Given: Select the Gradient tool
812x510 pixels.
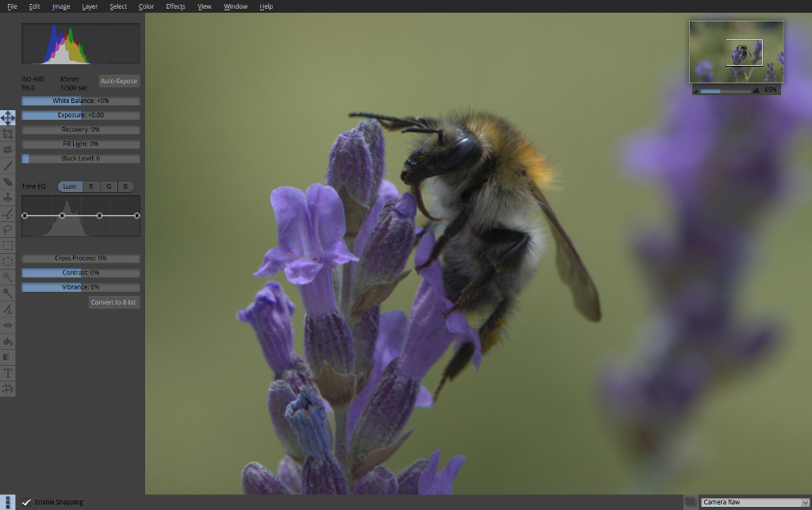Looking at the screenshot, I should pos(8,357).
